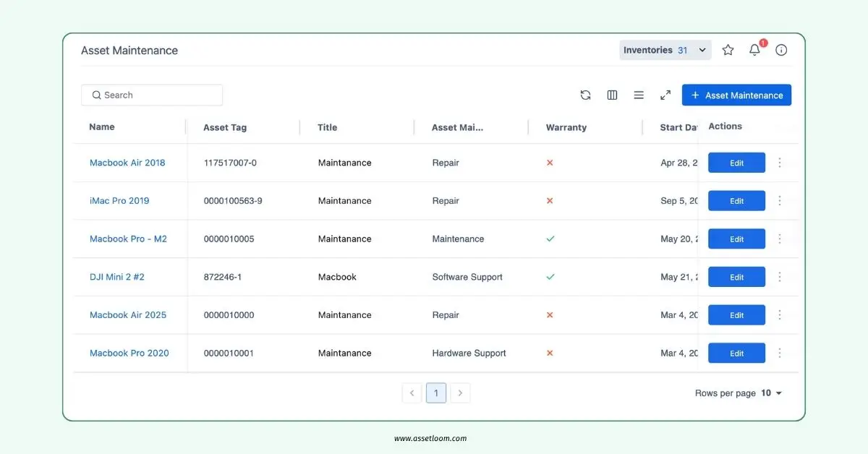Open the column settings icon
This screenshot has width=868, height=454.
point(612,95)
